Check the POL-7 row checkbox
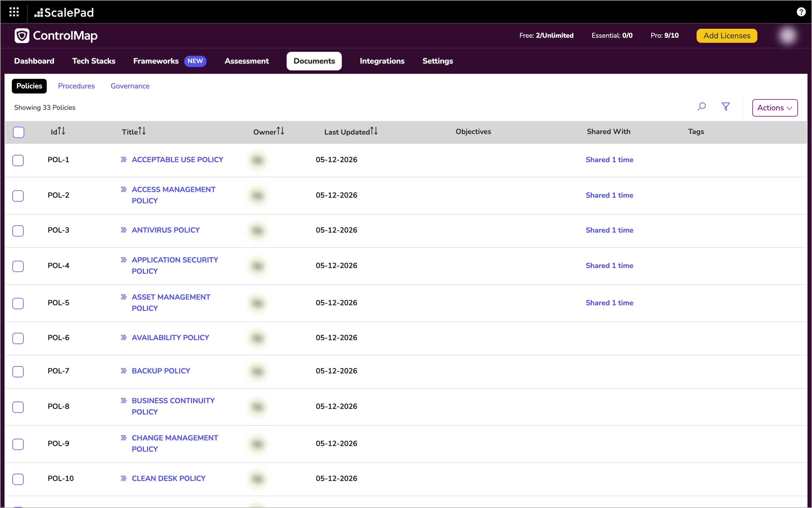 point(18,372)
